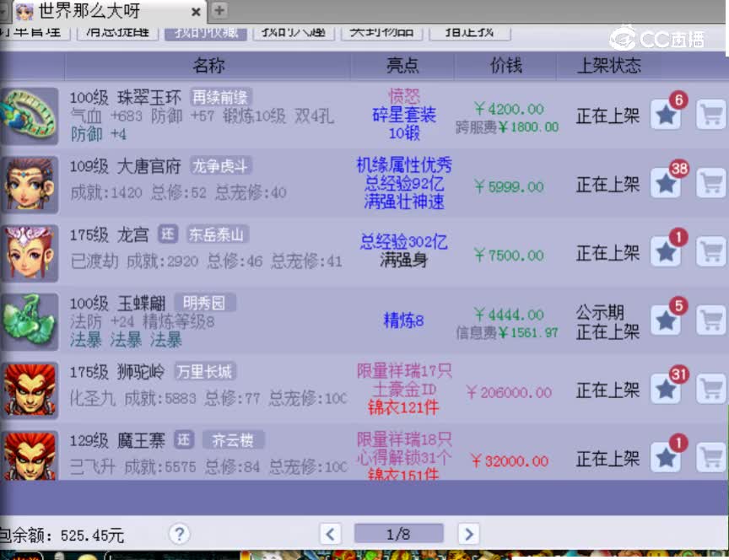This screenshot has width=729, height=560.
Task: Select price ¥206000.00
Action: click(509, 393)
